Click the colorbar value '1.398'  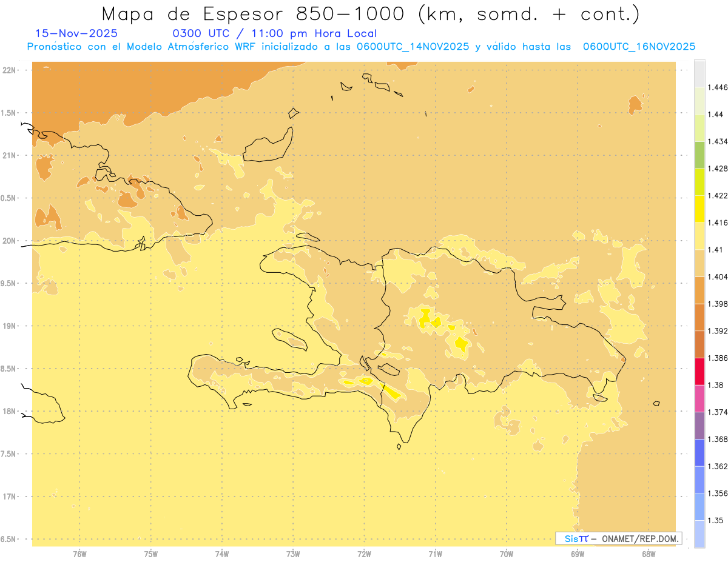tap(718, 304)
